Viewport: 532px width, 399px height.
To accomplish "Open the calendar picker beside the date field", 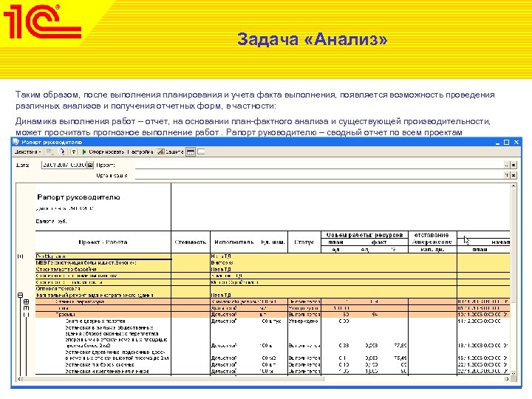I will point(90,166).
